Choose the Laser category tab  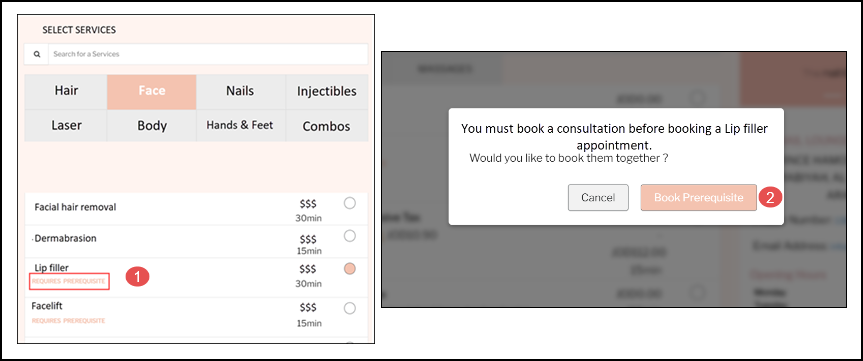click(x=66, y=125)
